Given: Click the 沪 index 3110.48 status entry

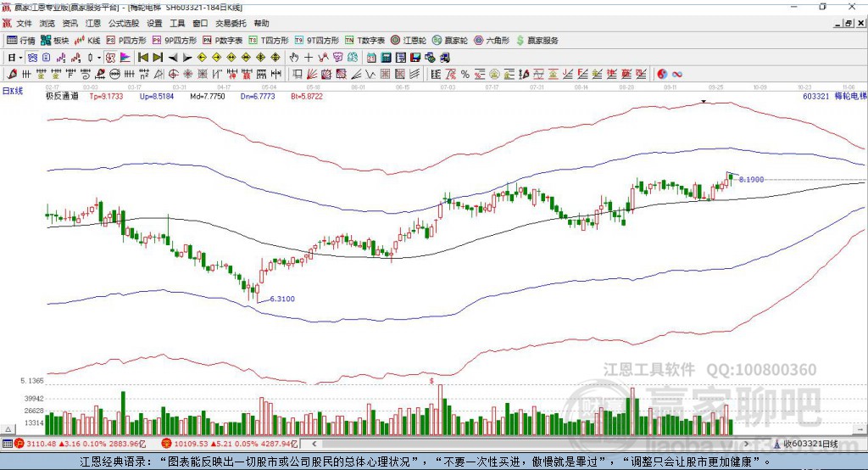Looking at the screenshot, I should (81, 444).
